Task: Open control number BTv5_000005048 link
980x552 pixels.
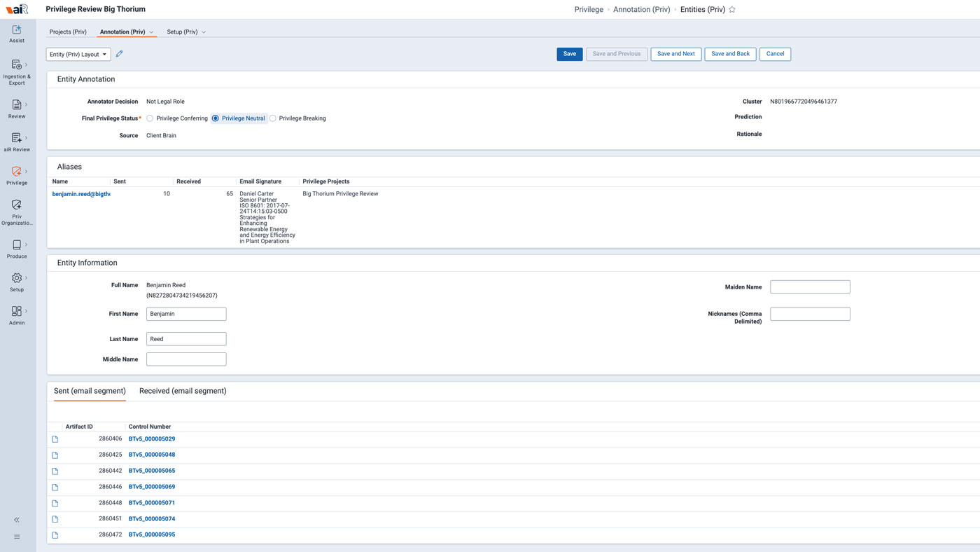Action: point(152,455)
